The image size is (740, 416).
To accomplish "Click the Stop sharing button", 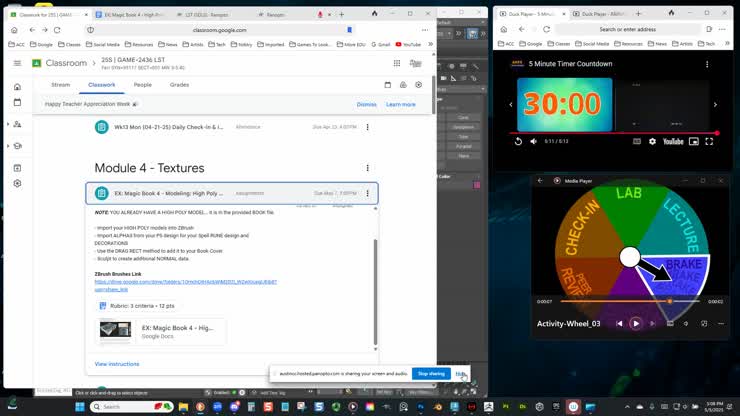I will [x=431, y=373].
